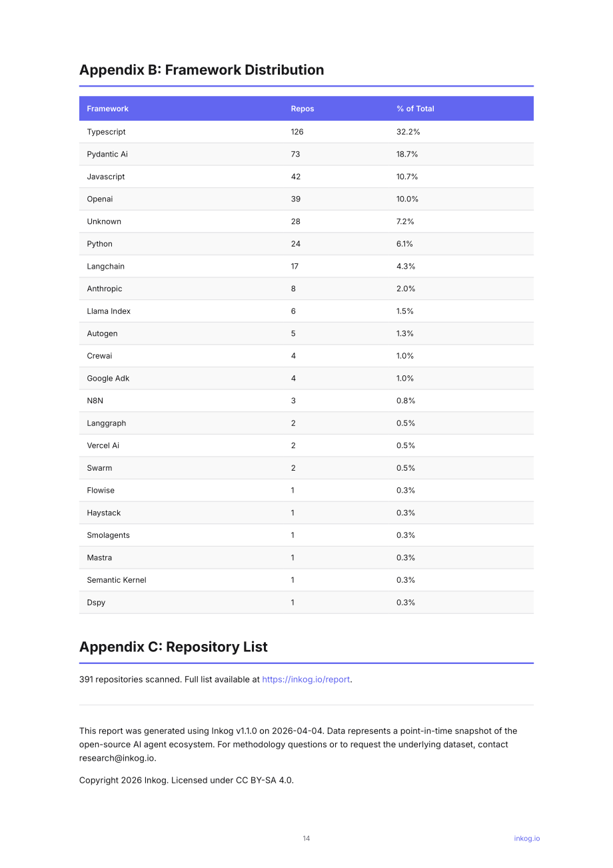Select the Llama Index row
The width and height of the screenshot is (613, 868).
point(306,311)
